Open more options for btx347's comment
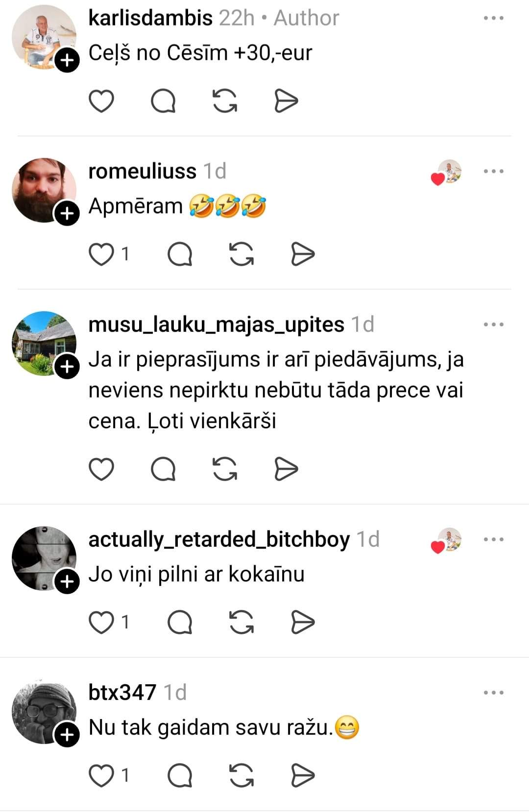 (493, 693)
